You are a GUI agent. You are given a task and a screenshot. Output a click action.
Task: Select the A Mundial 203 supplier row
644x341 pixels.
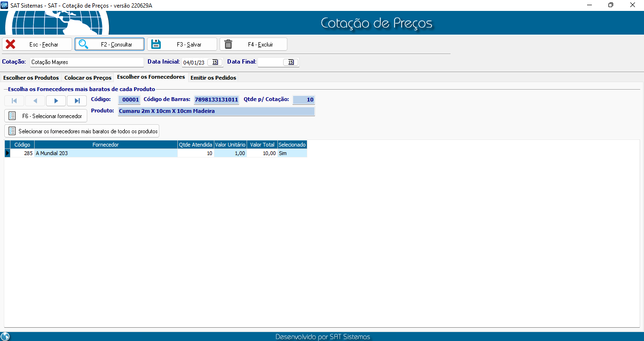(106, 154)
